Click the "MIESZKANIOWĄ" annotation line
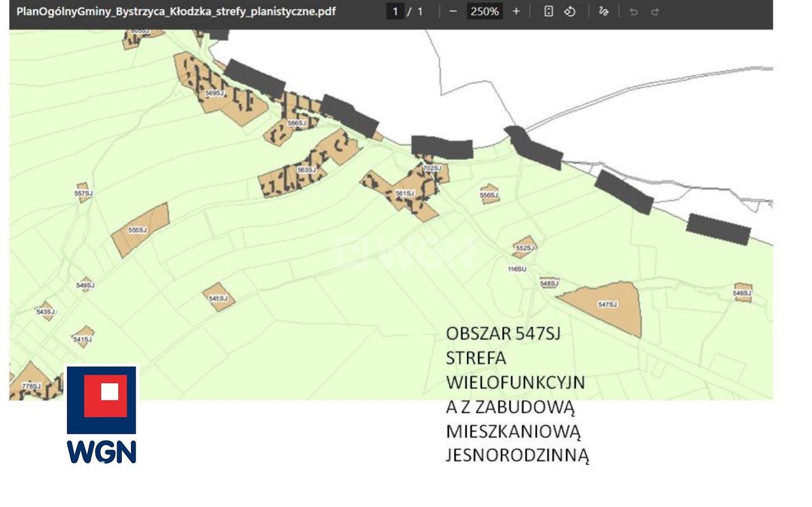The image size is (812, 507). 513,431
